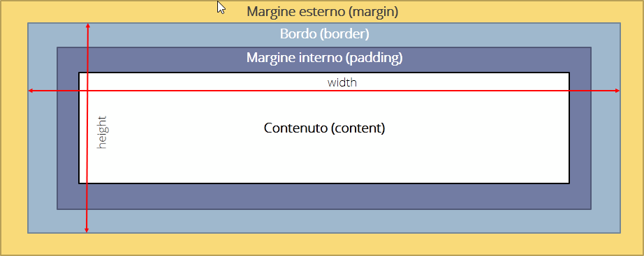The width and height of the screenshot is (644, 256).
Task: Click the 'Bordo (border)' label
Action: tap(325, 33)
